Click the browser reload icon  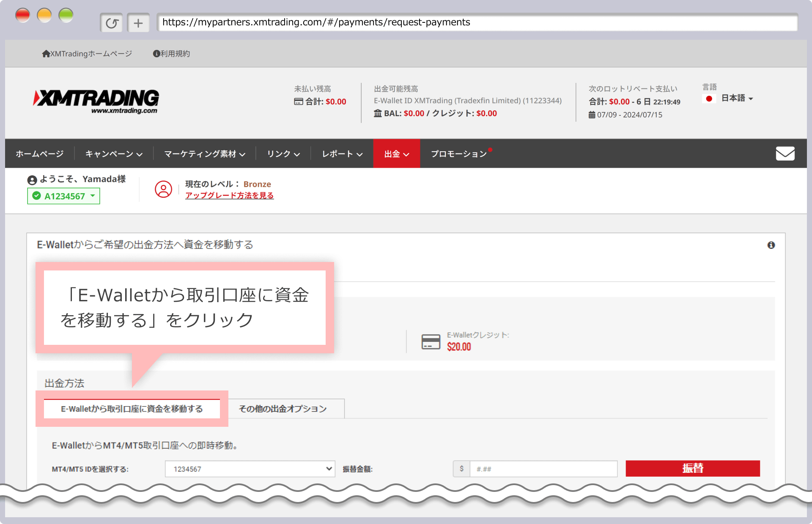click(112, 23)
